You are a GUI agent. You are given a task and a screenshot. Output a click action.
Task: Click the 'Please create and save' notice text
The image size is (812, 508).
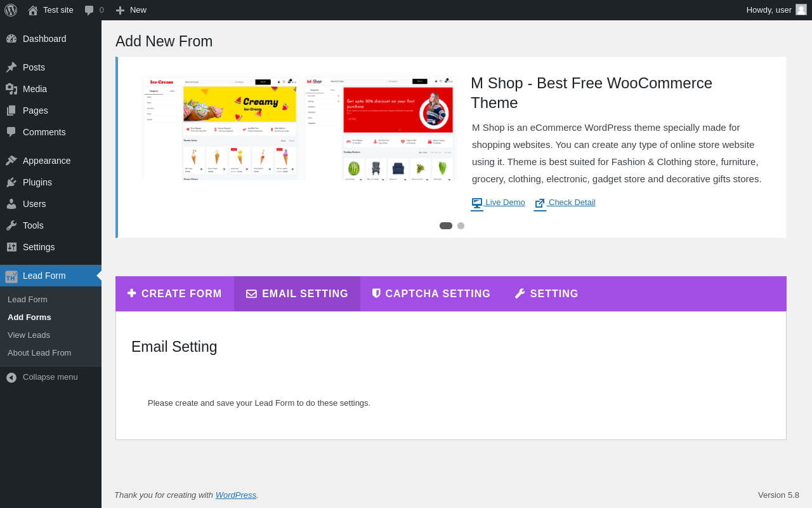pyautogui.click(x=259, y=403)
